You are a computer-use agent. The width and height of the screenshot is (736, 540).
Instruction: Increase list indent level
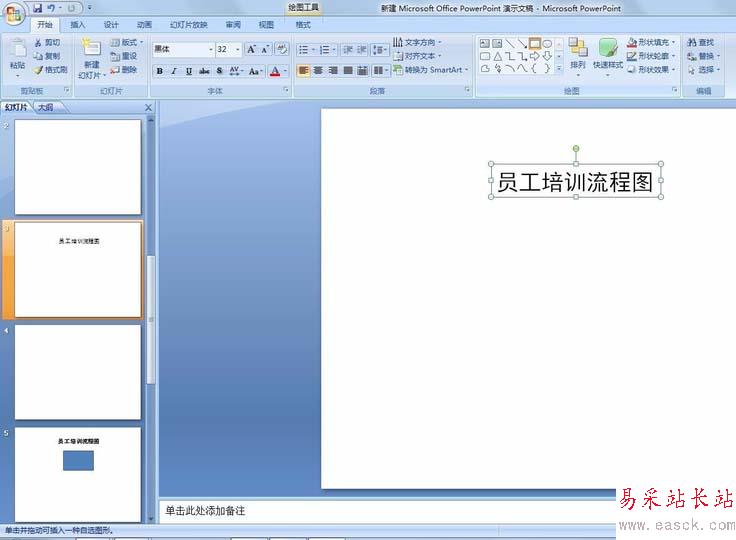(x=362, y=50)
